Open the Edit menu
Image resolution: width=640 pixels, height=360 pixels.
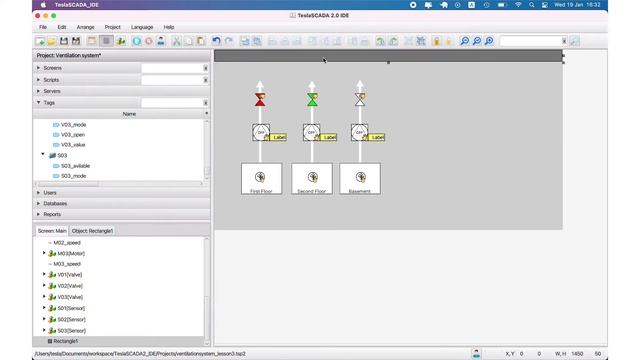click(62, 27)
